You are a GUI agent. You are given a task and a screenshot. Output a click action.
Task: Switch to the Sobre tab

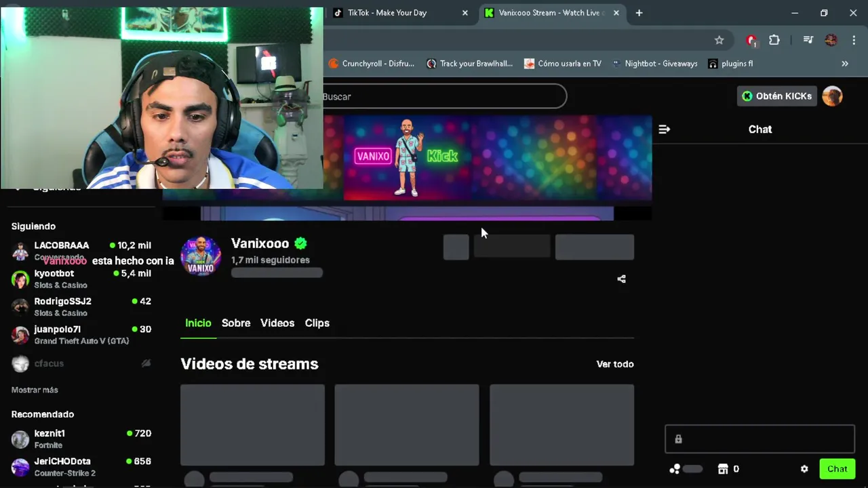[x=236, y=323]
